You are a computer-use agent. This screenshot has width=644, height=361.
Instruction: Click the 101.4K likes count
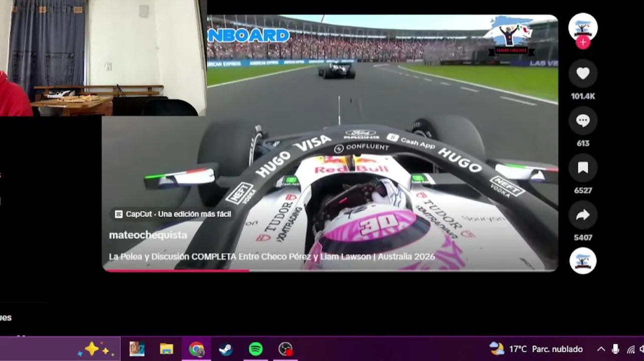[x=583, y=96]
